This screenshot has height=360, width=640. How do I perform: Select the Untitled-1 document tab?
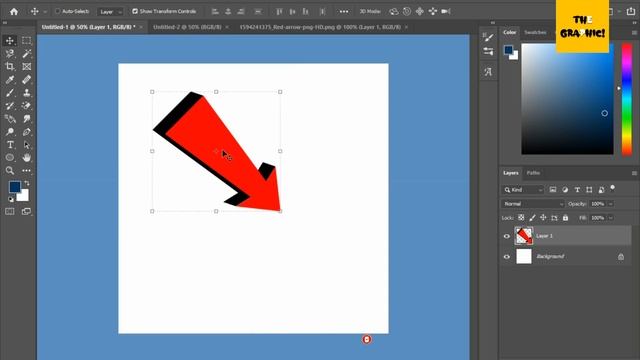coord(88,27)
